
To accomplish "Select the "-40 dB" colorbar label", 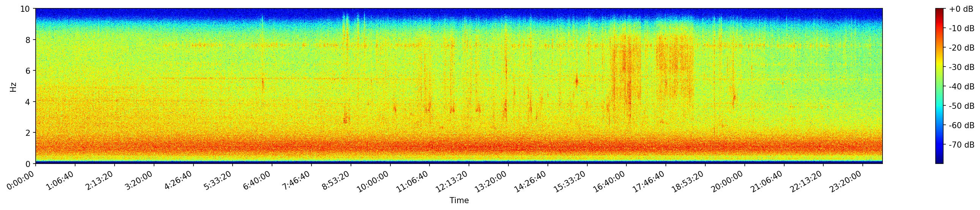I will [961, 86].
